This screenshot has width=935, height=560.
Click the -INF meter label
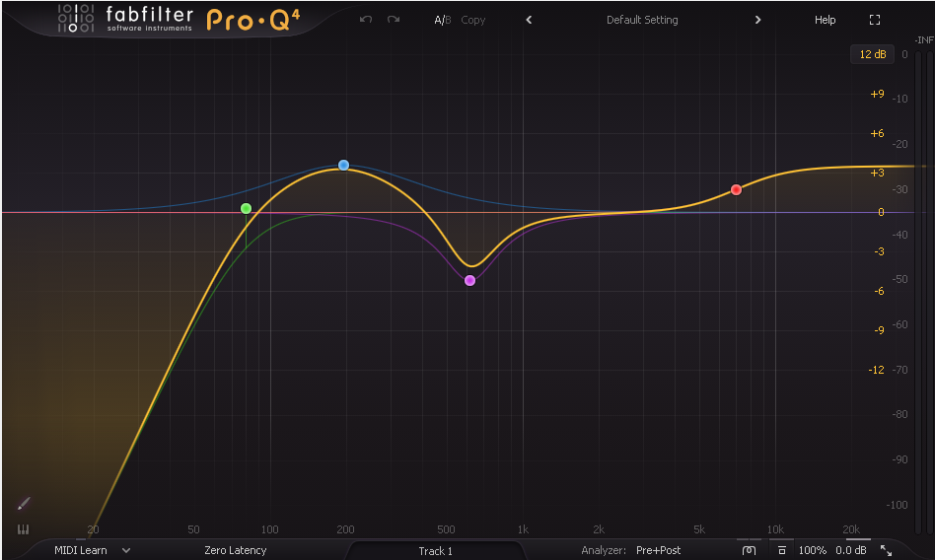(x=924, y=40)
